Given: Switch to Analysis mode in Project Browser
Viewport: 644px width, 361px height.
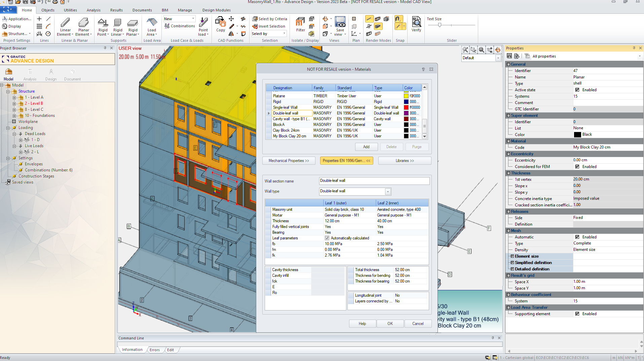Looking at the screenshot, I should coord(30,75).
